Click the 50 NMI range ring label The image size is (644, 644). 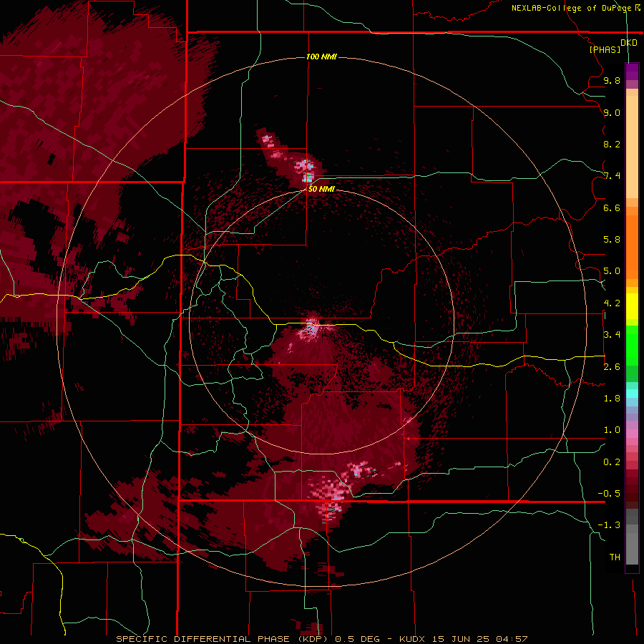(321, 189)
